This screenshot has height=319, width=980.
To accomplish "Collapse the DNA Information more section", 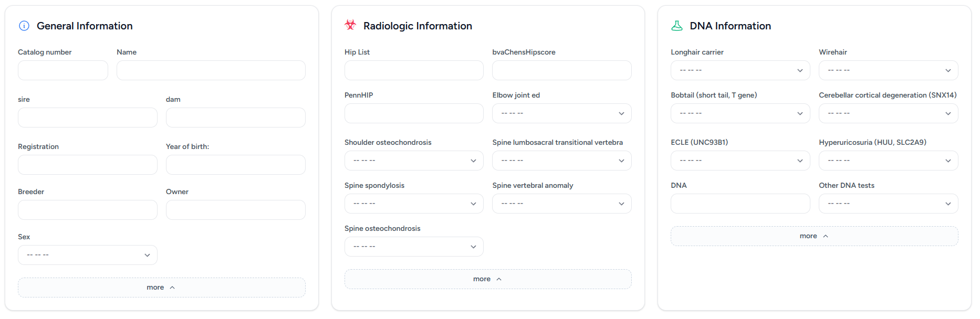I will coord(814,236).
